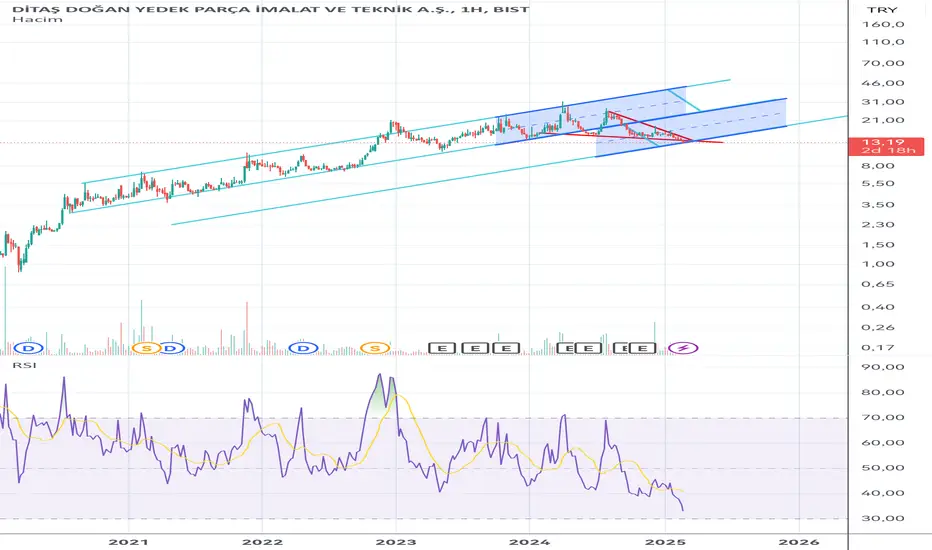Click the 2,30 price axis label
The image size is (932, 550).
(x=878, y=224)
